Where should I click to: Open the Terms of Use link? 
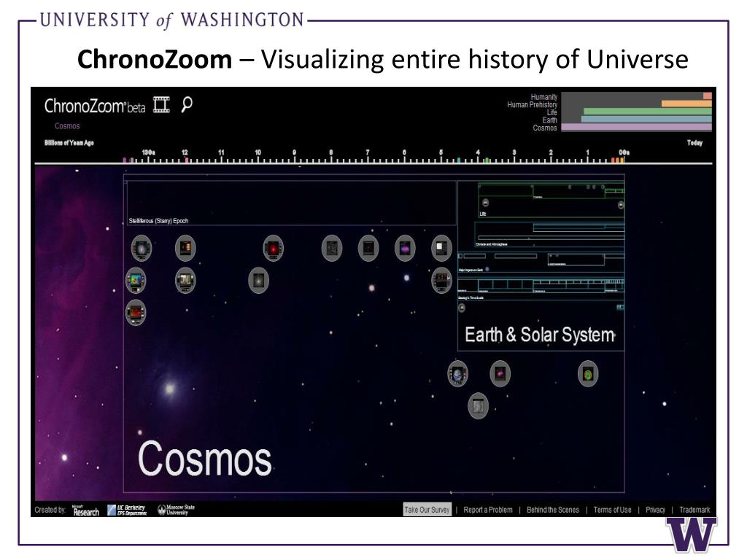612,510
